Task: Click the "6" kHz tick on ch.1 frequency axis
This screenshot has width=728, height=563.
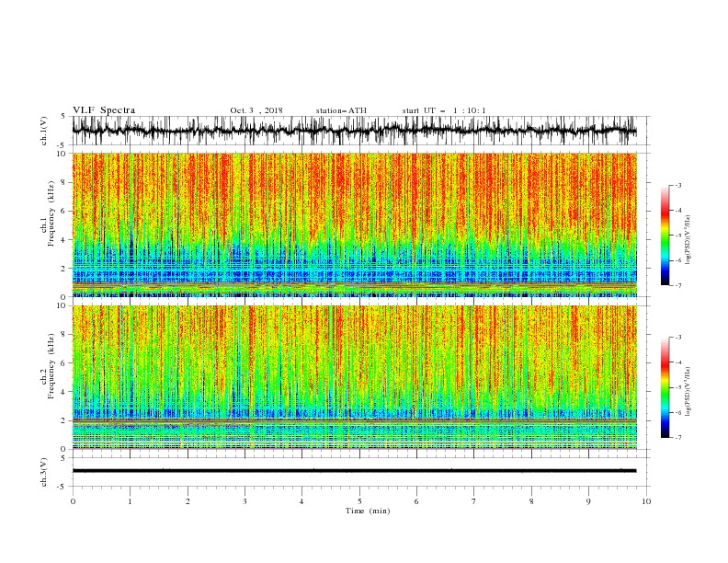Action: pyautogui.click(x=63, y=211)
